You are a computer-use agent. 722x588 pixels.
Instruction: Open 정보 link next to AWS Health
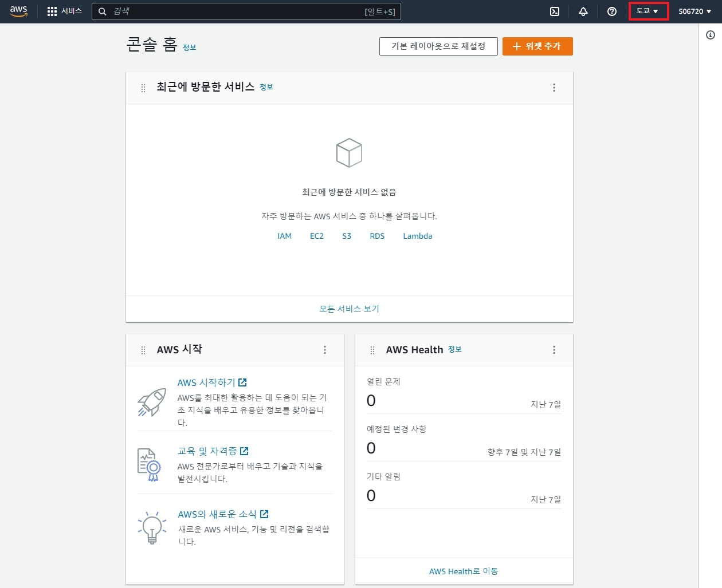[x=454, y=349]
